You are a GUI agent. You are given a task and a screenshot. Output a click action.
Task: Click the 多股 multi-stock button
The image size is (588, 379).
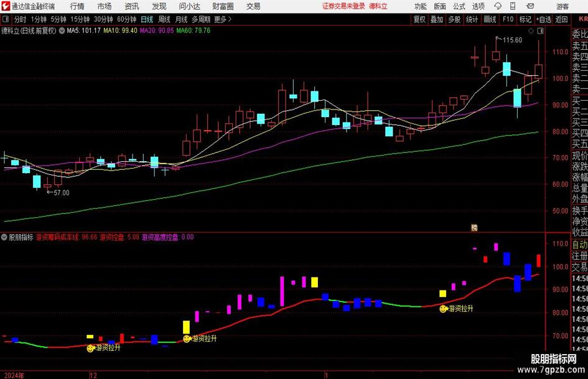pos(454,19)
